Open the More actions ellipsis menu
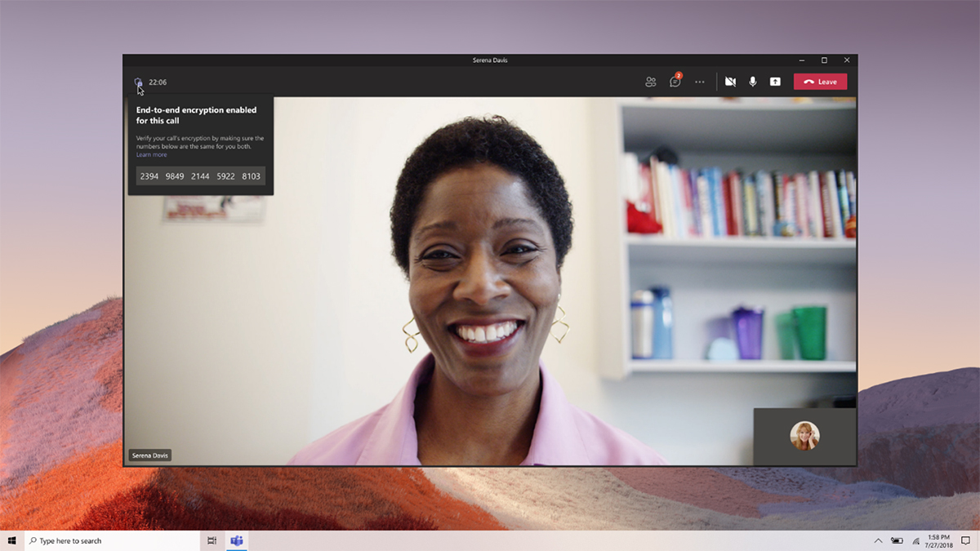Screen dimensions: 980x551 click(699, 82)
